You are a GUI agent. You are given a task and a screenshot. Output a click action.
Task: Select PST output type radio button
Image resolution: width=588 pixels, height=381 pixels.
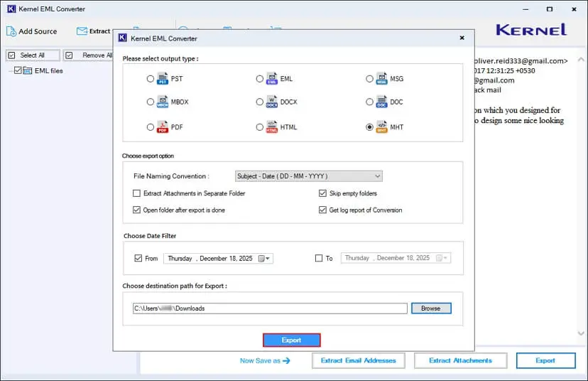[151, 79]
